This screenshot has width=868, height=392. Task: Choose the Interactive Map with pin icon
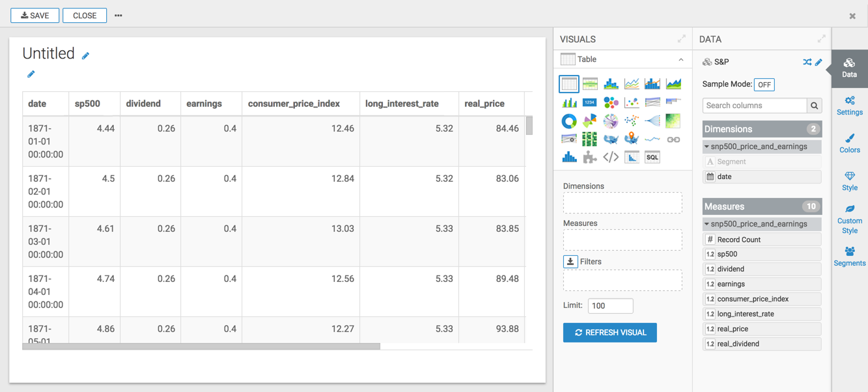pyautogui.click(x=631, y=139)
